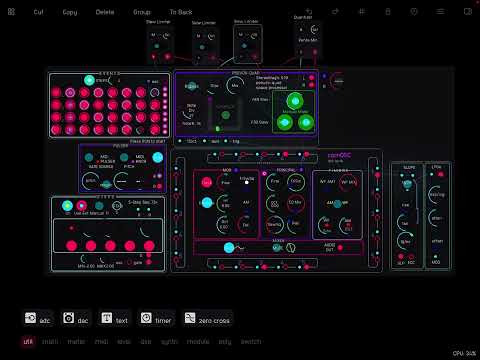Screen dimensions: 480x360
Task: Toggle the side panel icon
Action: (x=468, y=12)
